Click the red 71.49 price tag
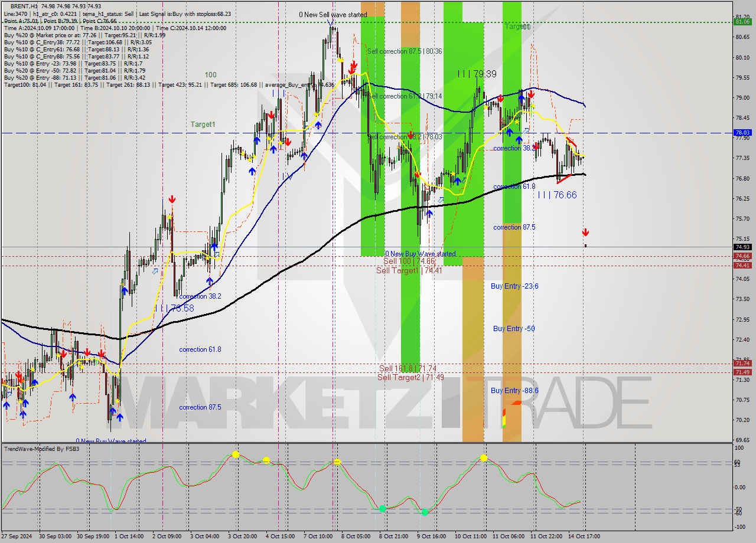 (742, 372)
